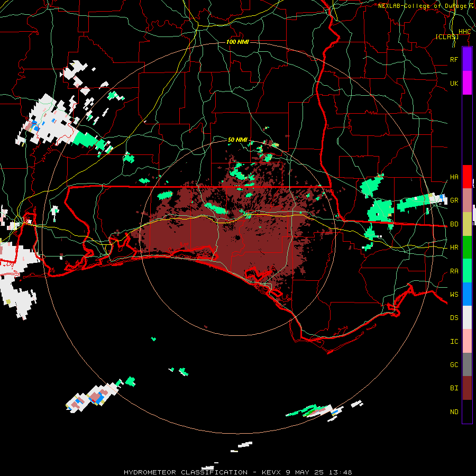Click the [CLAS] units label
This screenshot has width=476, height=476.
pos(447,36)
